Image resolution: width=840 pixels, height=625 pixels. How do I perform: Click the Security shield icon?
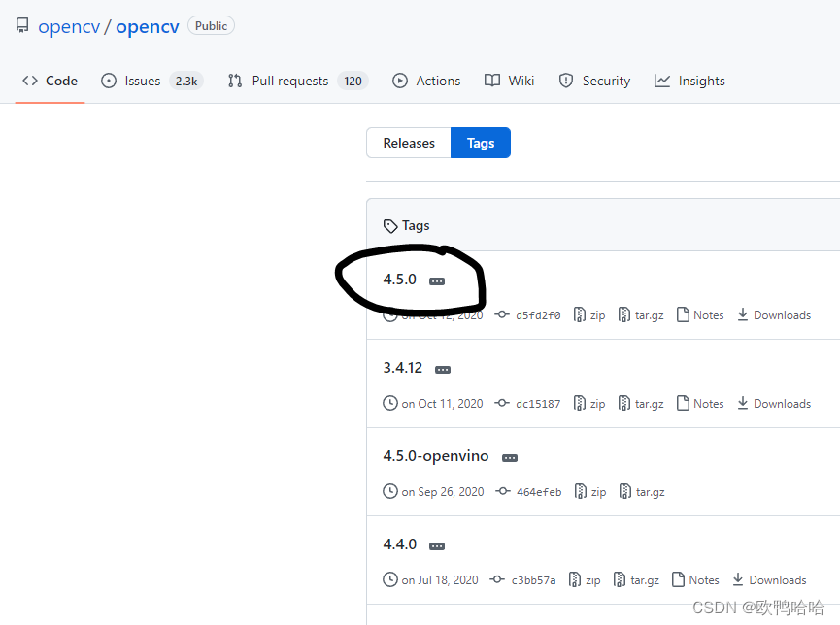tap(567, 81)
